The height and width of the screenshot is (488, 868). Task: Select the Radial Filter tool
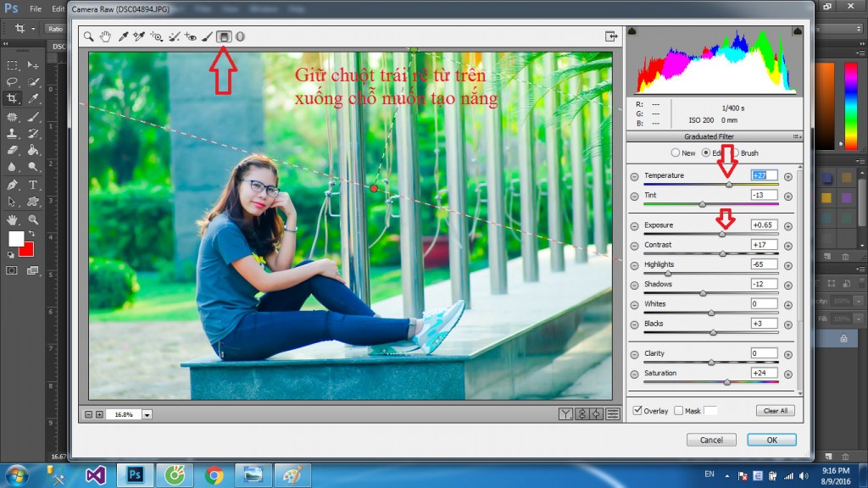[x=240, y=36]
